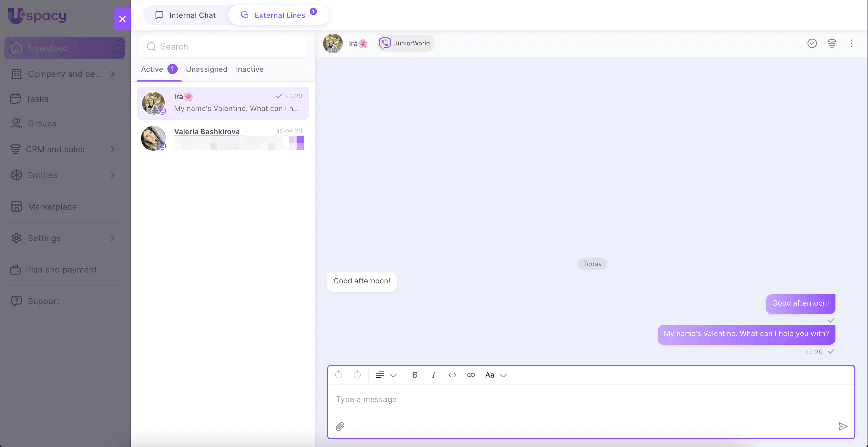Click the send message arrow icon
The image size is (868, 447).
pos(843,426)
